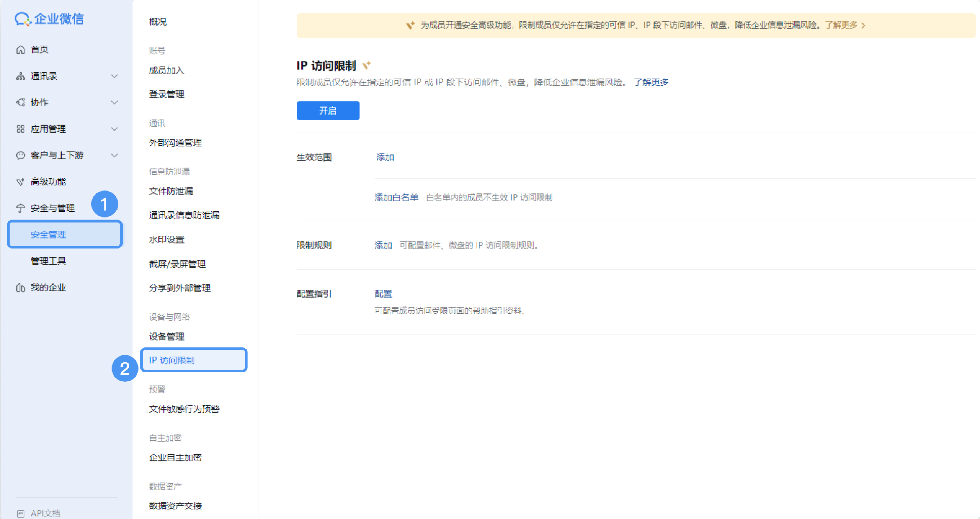Select 管理工具 in sidebar
The height and width of the screenshot is (519, 980).
point(48,261)
